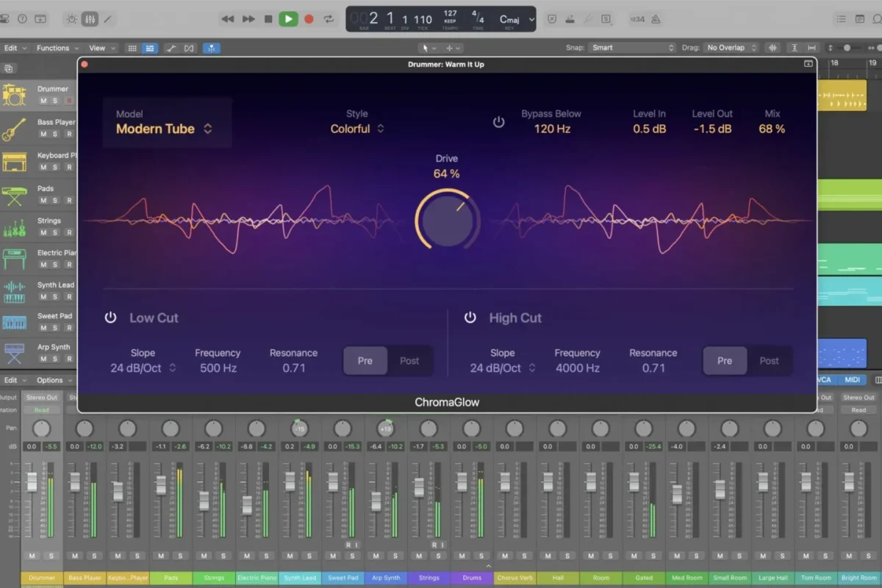The width and height of the screenshot is (882, 588).
Task: Toggle the Bypass Below power button
Action: click(x=499, y=122)
